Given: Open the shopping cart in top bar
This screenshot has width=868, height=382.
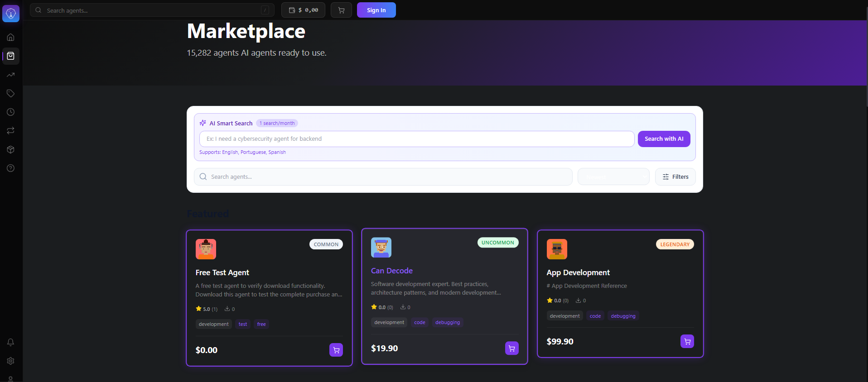Looking at the screenshot, I should (x=341, y=10).
